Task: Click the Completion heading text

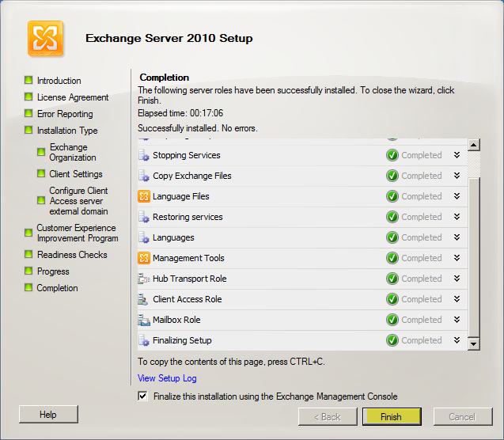Action: coord(165,78)
